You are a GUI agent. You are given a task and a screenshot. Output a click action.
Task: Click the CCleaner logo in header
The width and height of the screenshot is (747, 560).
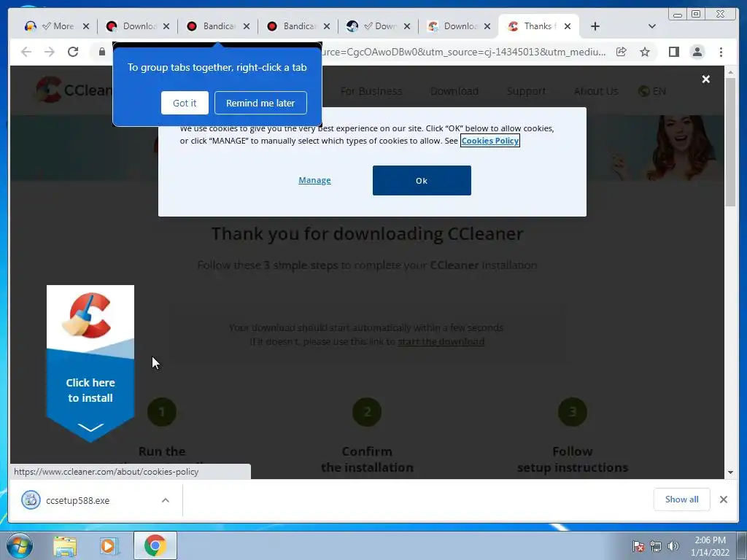point(74,90)
